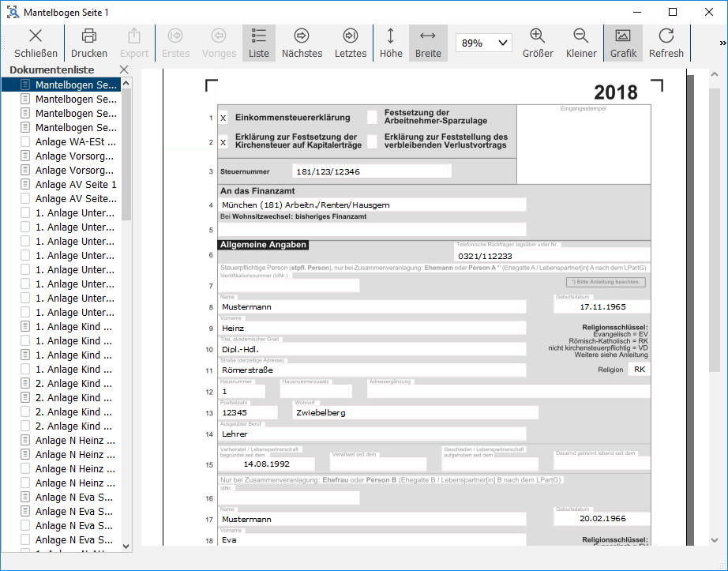Toggle the Festsetzung der Arbeitnehmer-Sparzulage checkbox
This screenshot has width=728, height=571.
point(372,118)
